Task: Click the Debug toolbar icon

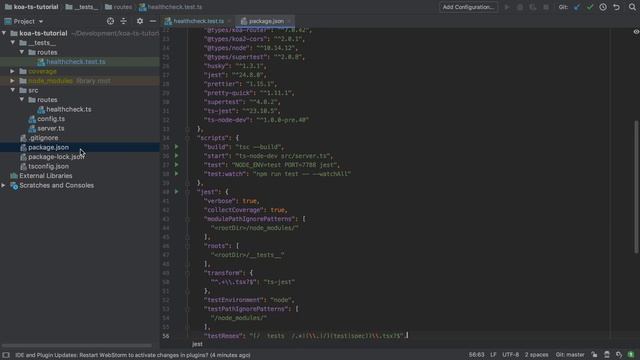Action: coord(520,7)
